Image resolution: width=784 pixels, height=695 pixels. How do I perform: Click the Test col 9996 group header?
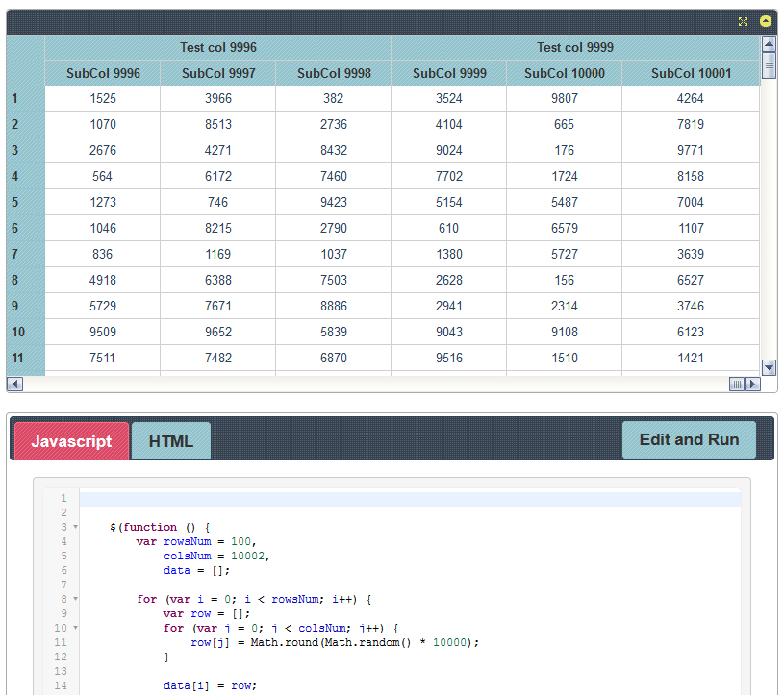coord(218,47)
